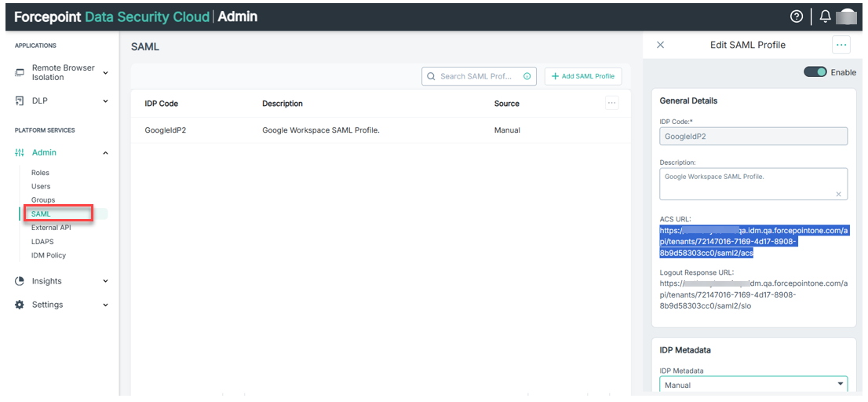
Task: Clear the Description field with X icon
Action: tap(838, 194)
